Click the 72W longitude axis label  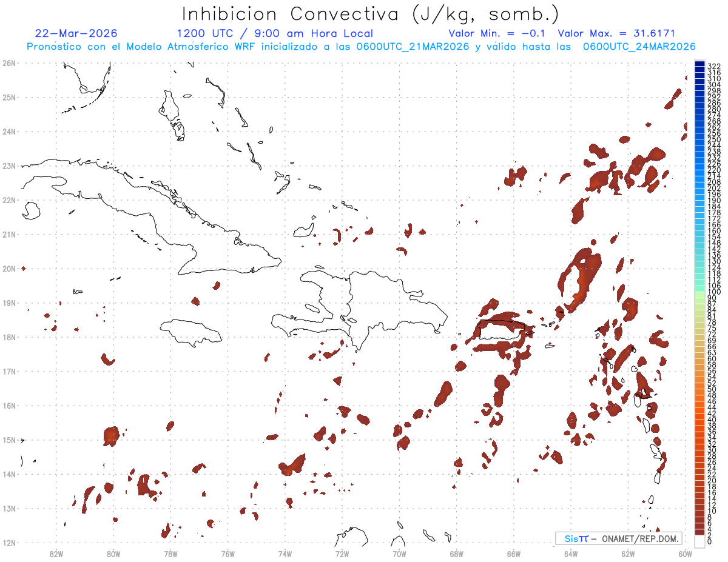click(x=342, y=553)
